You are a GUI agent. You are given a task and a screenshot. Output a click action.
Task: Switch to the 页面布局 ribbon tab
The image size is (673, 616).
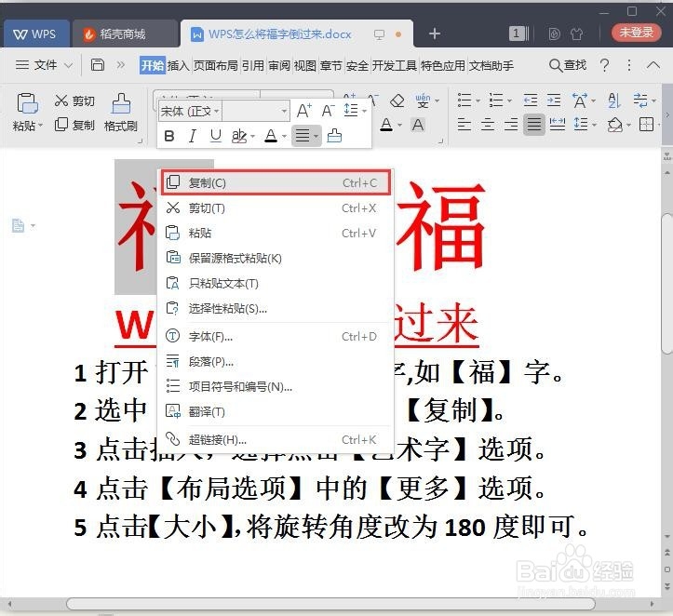[x=215, y=66]
